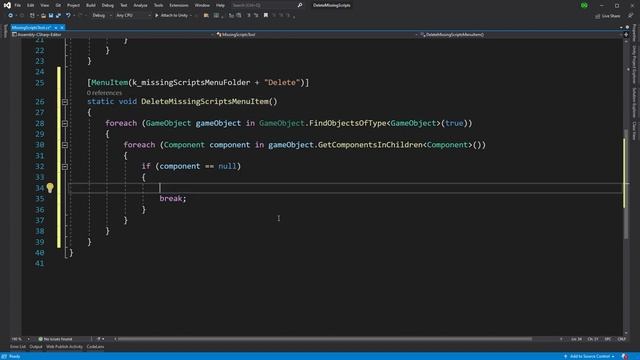640x360 pixels.
Task: Open the Window menu
Action: pyautogui.click(x=202, y=5)
